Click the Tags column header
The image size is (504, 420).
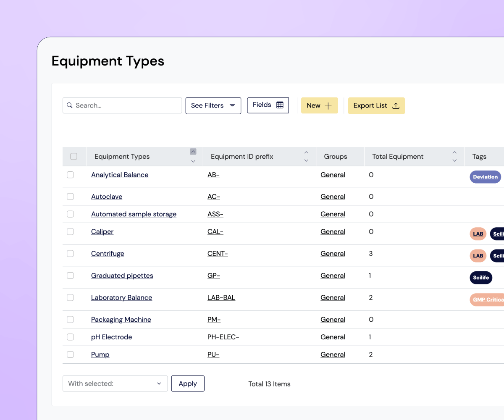tap(479, 157)
